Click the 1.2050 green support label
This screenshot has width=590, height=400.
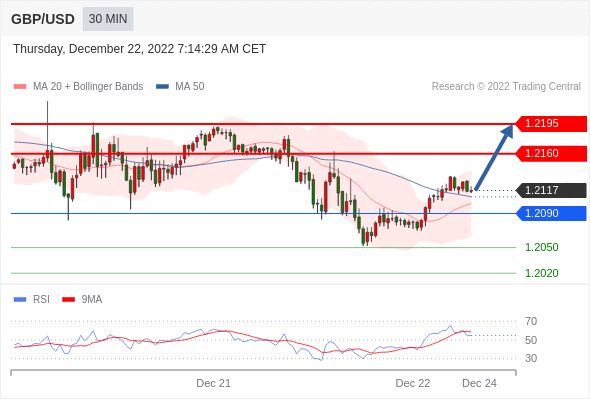coord(541,247)
